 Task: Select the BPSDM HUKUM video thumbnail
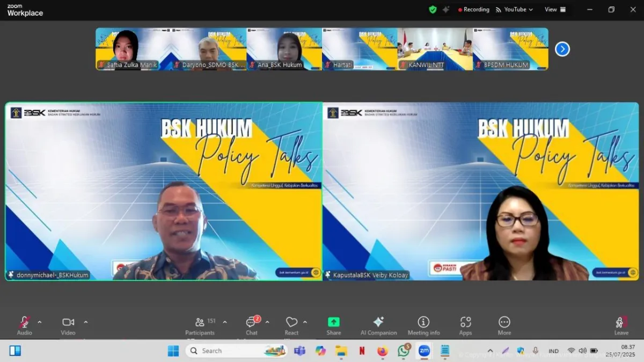pos(510,49)
